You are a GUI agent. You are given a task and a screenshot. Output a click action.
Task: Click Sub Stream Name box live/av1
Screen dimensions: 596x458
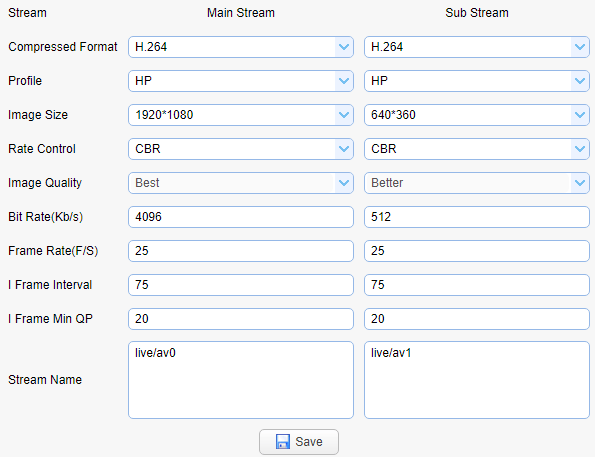[x=477, y=380]
